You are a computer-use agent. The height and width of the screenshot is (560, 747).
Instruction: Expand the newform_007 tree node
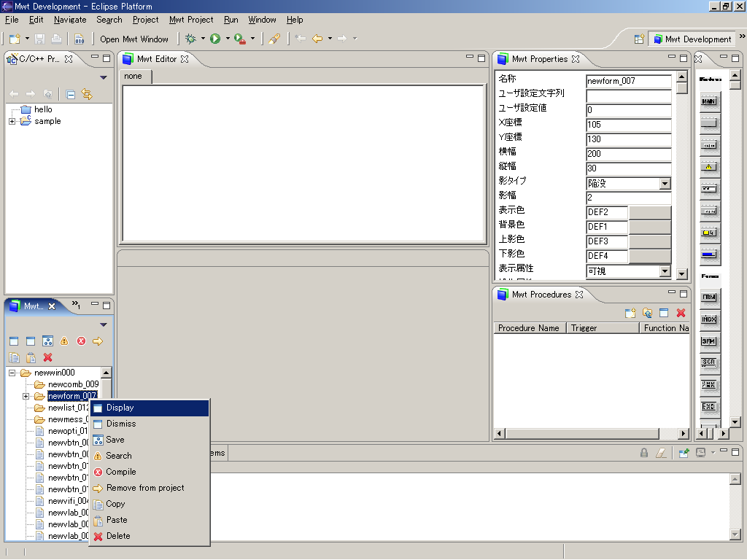pyautogui.click(x=26, y=396)
